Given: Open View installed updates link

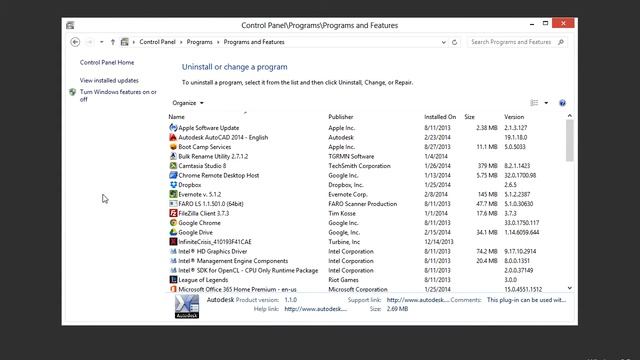Looking at the screenshot, I should pyautogui.click(x=109, y=80).
